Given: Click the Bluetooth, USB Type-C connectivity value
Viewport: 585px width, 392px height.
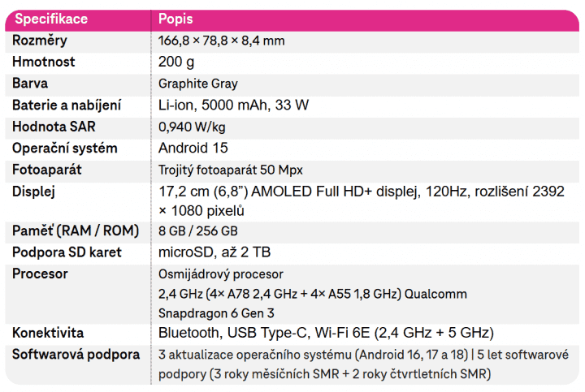Looking at the screenshot, I should click(326, 334).
